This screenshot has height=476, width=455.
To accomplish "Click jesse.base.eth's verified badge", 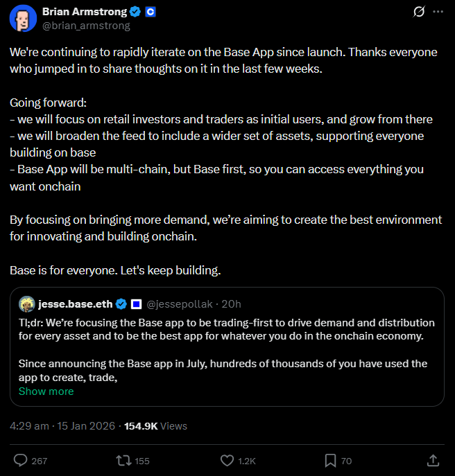I will pyautogui.click(x=121, y=304).
